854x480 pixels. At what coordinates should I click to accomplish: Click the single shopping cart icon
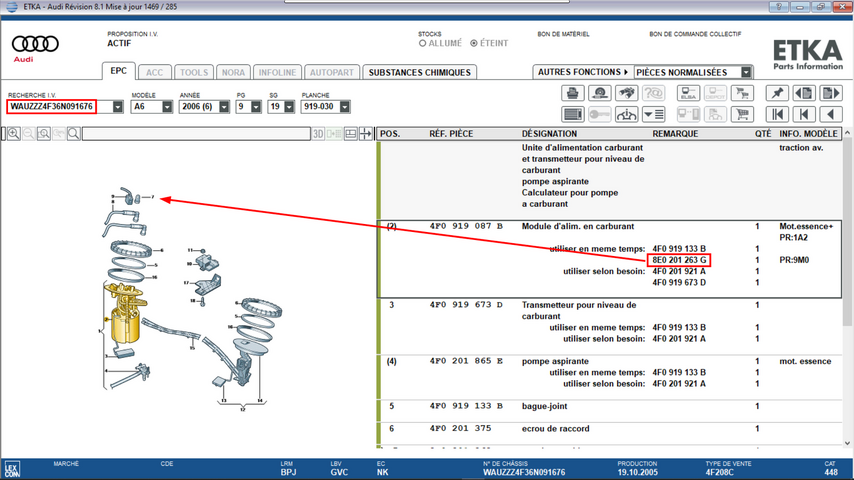(742, 114)
